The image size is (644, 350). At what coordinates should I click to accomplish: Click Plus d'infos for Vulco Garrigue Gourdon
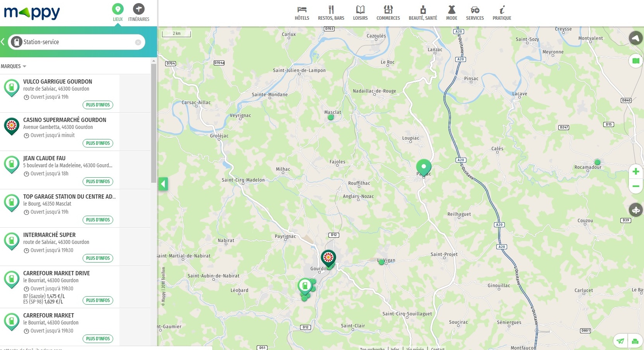[98, 105]
